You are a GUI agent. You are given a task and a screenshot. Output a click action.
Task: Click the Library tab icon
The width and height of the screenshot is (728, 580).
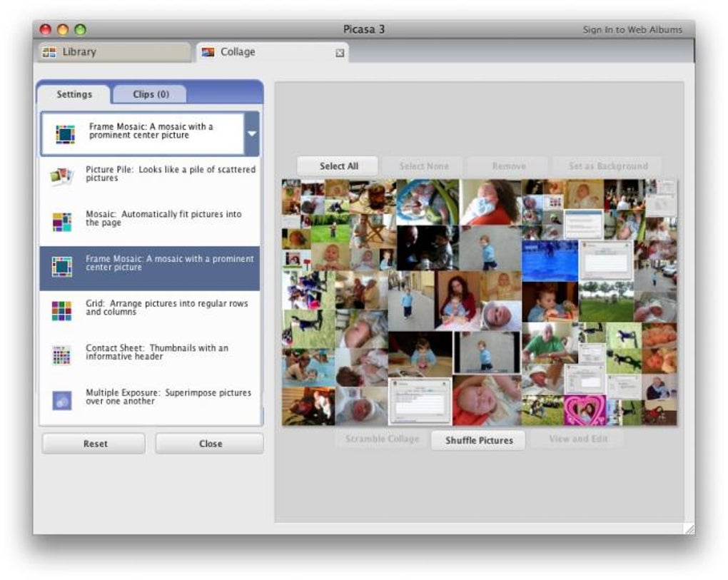click(x=49, y=52)
